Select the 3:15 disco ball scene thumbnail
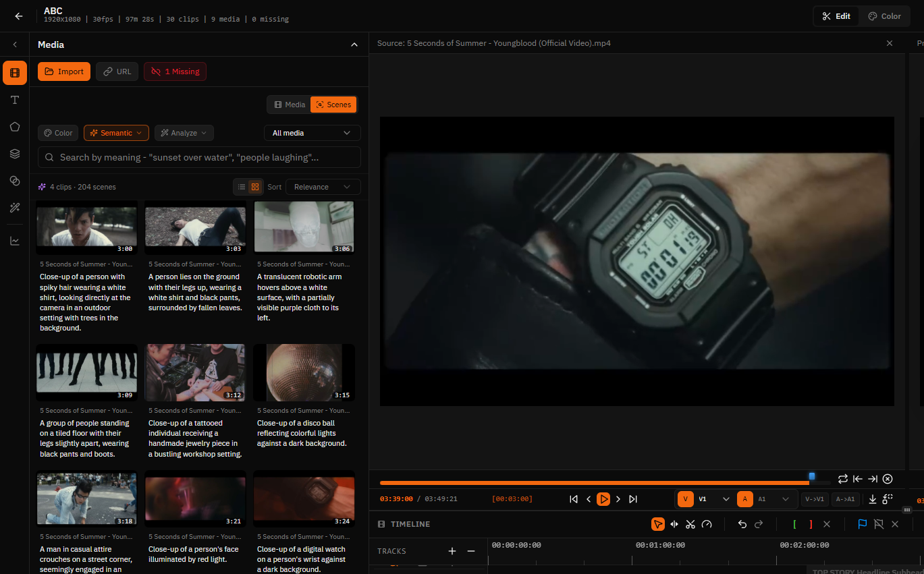Image resolution: width=924 pixels, height=574 pixels. tap(304, 372)
